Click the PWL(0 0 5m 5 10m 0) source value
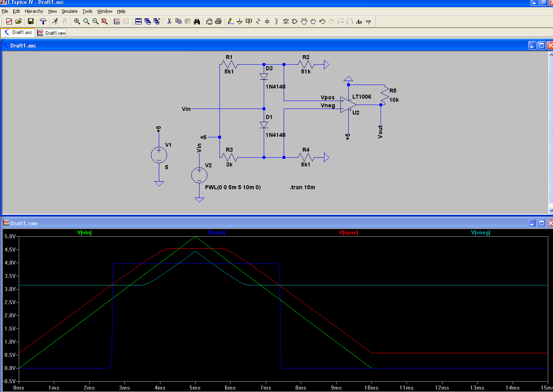The width and height of the screenshot is (553, 392). point(233,187)
